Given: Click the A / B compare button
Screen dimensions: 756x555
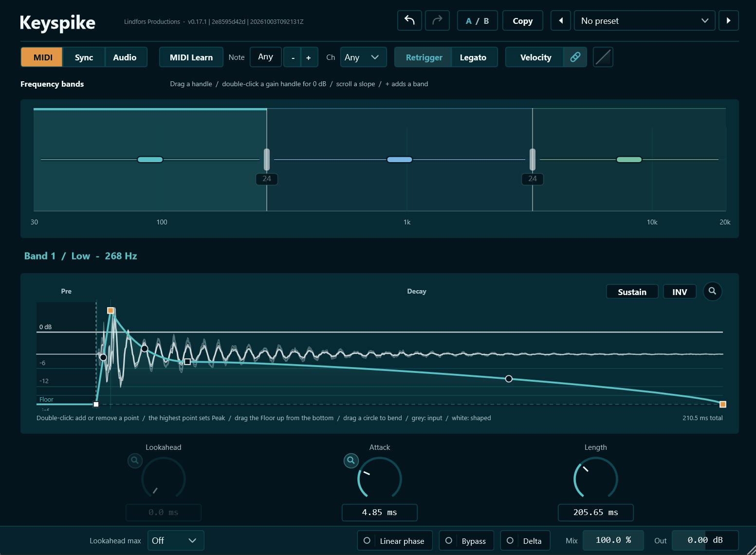Looking at the screenshot, I should (x=477, y=20).
